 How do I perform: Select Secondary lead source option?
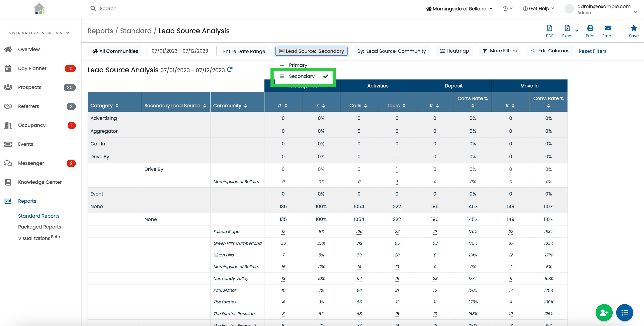pyautogui.click(x=303, y=76)
